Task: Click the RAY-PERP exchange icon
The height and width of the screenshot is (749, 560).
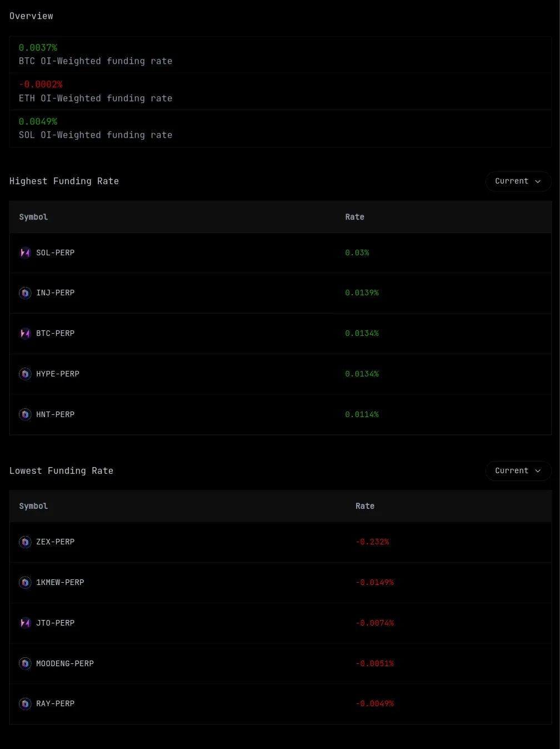Action: click(x=25, y=704)
